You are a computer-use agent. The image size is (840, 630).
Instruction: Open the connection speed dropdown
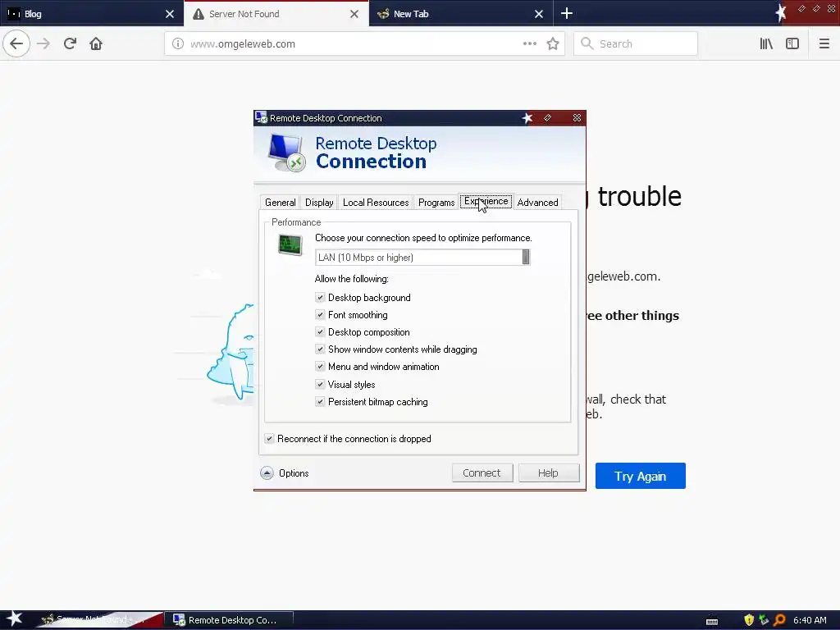pos(422,257)
